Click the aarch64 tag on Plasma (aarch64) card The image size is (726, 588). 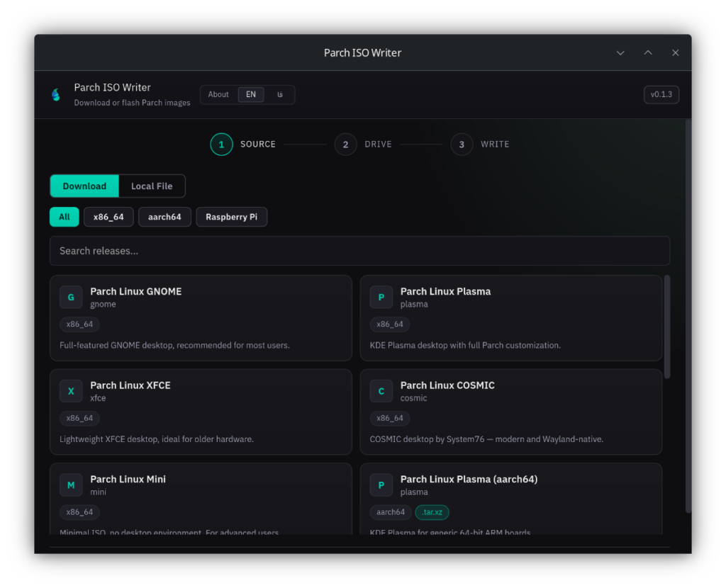pos(391,512)
